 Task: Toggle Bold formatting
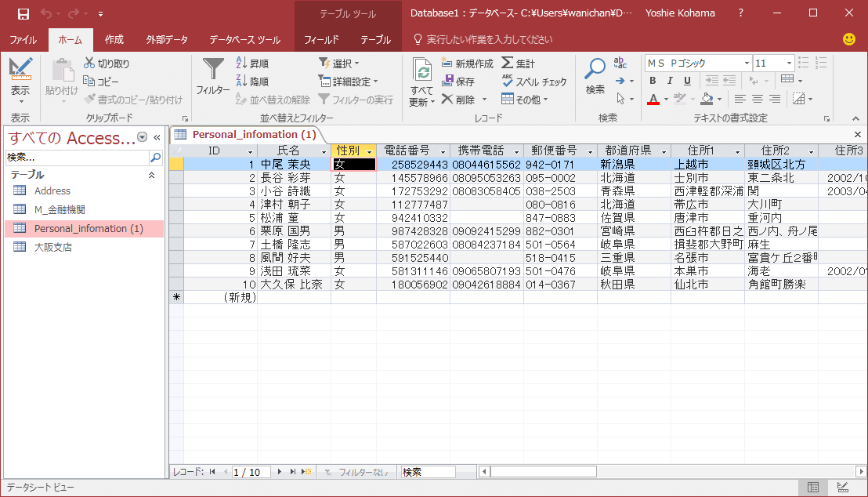click(x=653, y=81)
